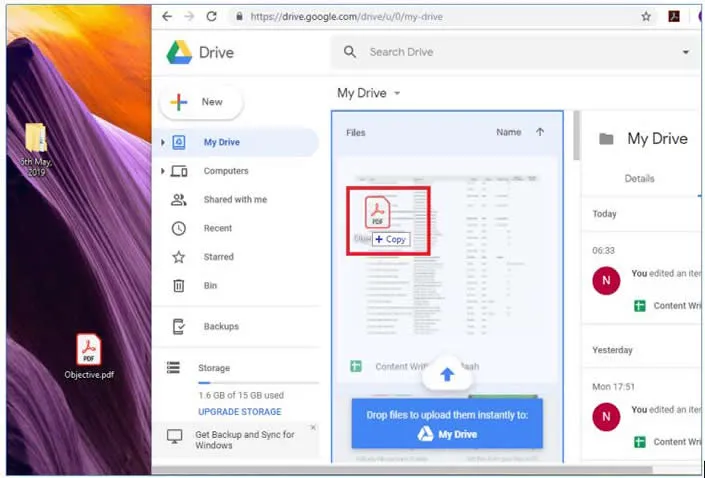The width and height of the screenshot is (705, 478).
Task: Switch to the Details tab
Action: point(639,179)
